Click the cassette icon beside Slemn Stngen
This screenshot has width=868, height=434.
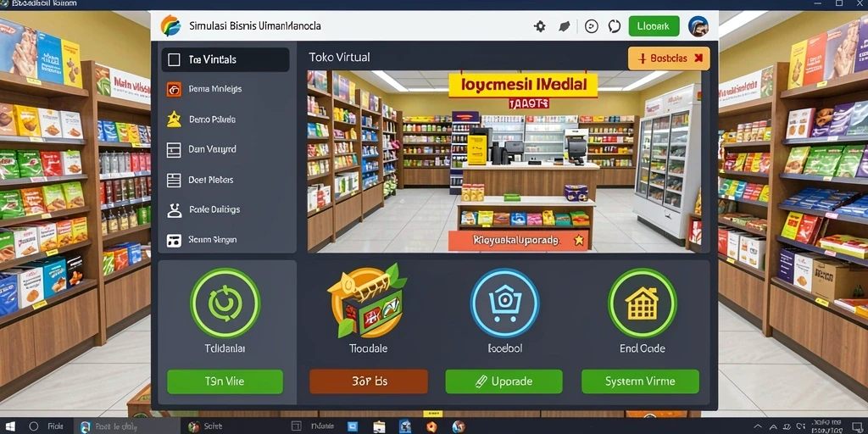click(x=174, y=240)
